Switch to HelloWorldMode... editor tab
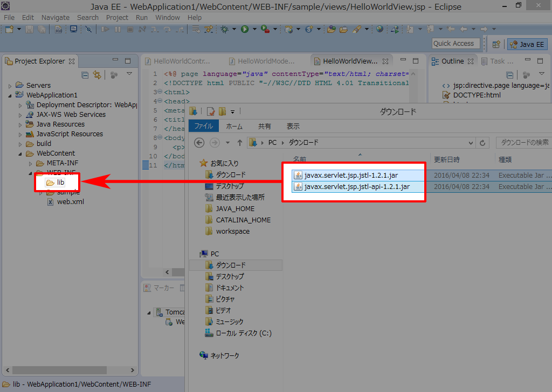The height and width of the screenshot is (392, 552). tap(262, 61)
